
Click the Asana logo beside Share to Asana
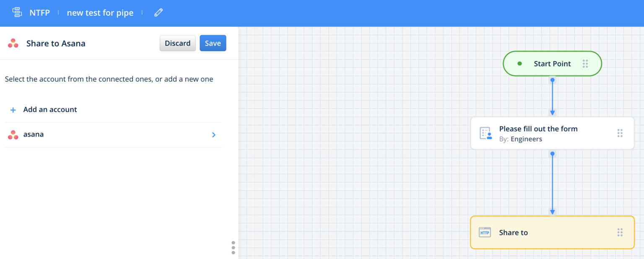(x=13, y=43)
